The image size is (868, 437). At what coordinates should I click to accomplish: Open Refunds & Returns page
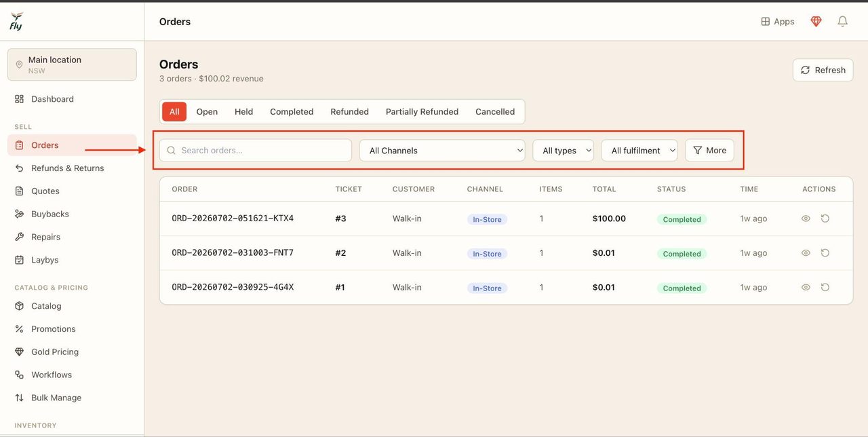72,168
